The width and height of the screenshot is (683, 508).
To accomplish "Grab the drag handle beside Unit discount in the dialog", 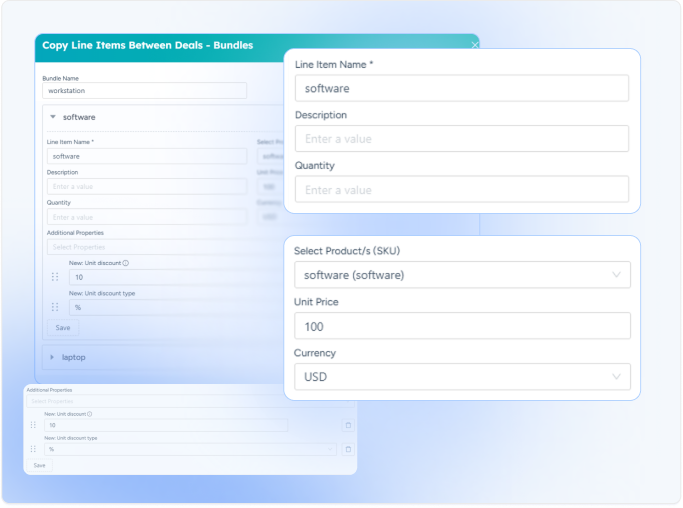I will pyautogui.click(x=56, y=277).
